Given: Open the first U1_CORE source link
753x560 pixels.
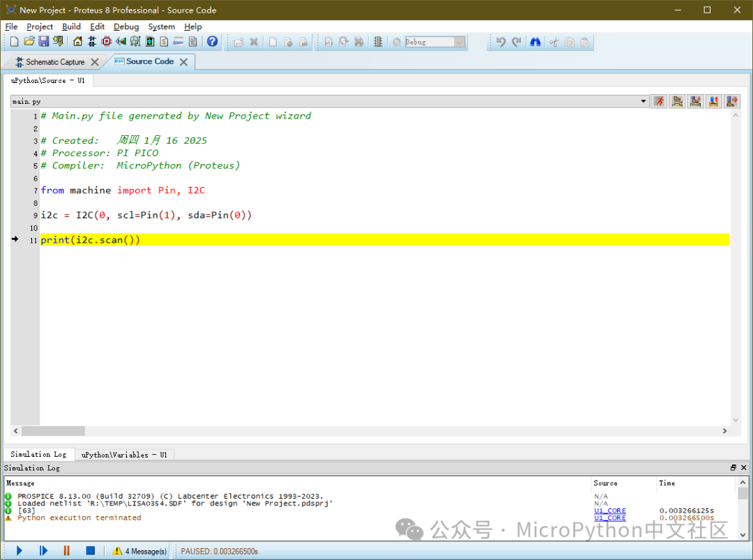Looking at the screenshot, I should point(610,510).
